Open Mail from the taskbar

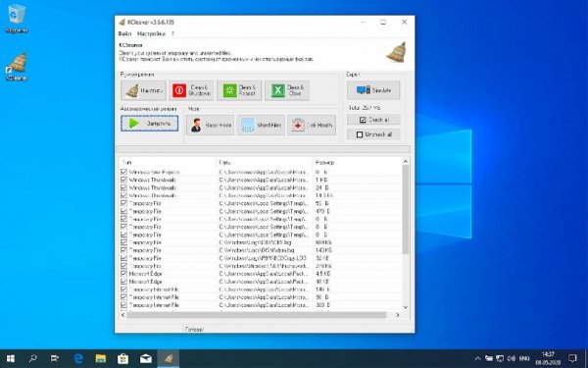click(145, 358)
